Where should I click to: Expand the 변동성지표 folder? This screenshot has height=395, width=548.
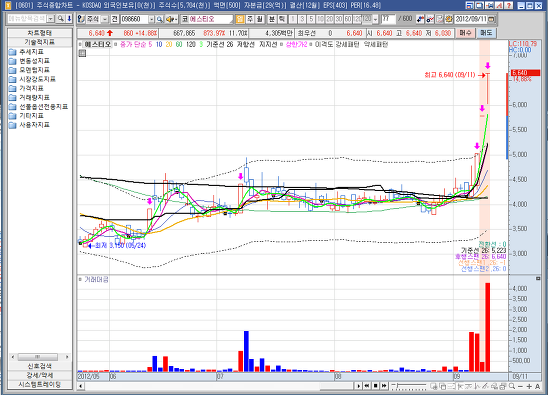(x=29, y=61)
